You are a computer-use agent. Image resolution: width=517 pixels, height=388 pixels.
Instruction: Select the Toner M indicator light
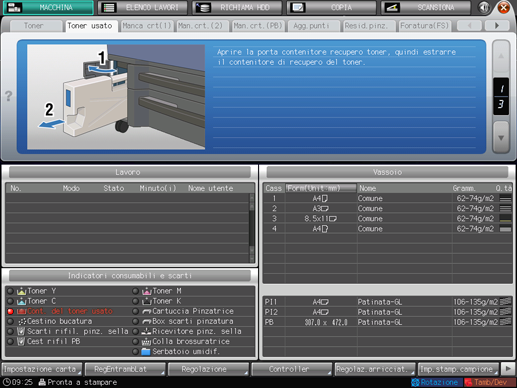pyautogui.click(x=135, y=291)
